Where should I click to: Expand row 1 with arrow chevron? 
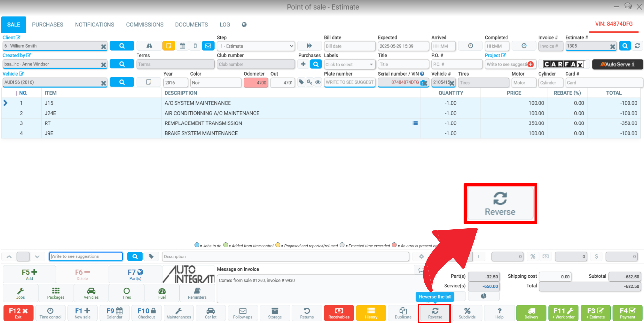pyautogui.click(x=5, y=103)
